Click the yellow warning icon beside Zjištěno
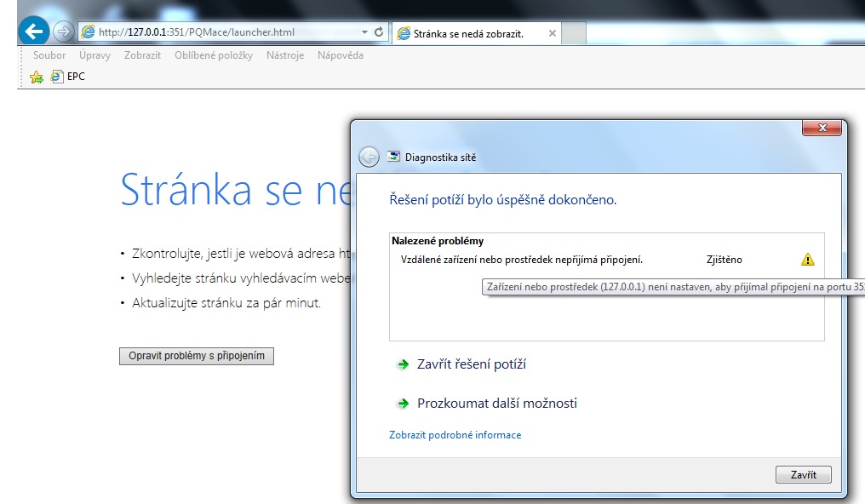 click(x=807, y=260)
